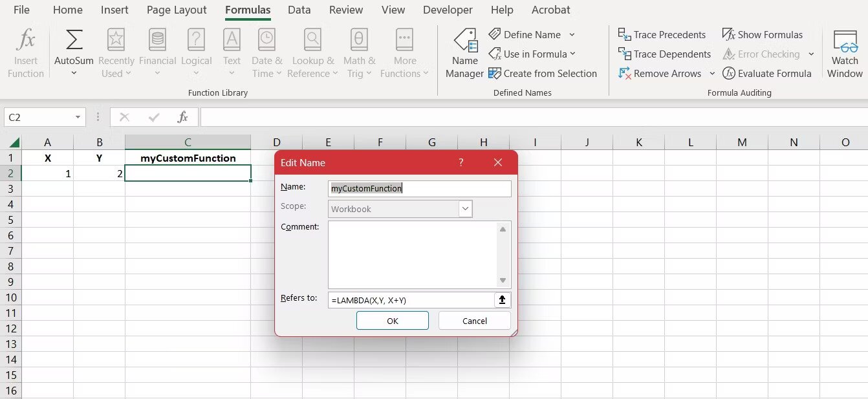Run Create from Selection
This screenshot has width=868, height=399.
544,73
